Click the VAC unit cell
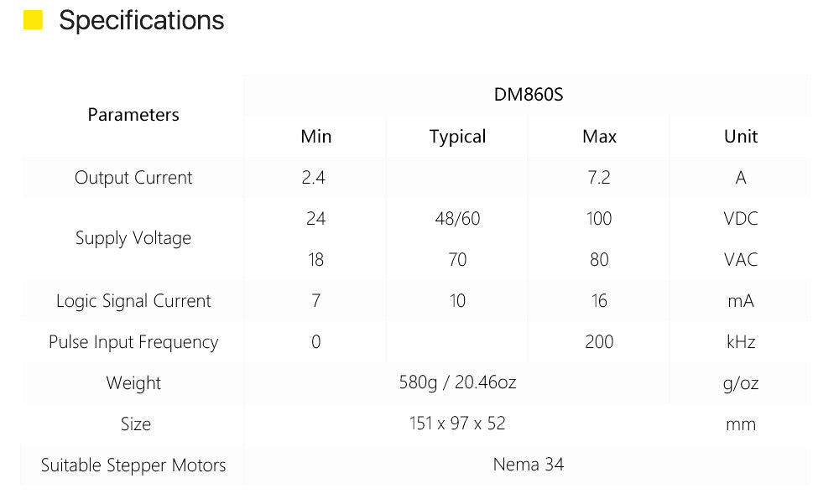839x504 pixels. 741,259
